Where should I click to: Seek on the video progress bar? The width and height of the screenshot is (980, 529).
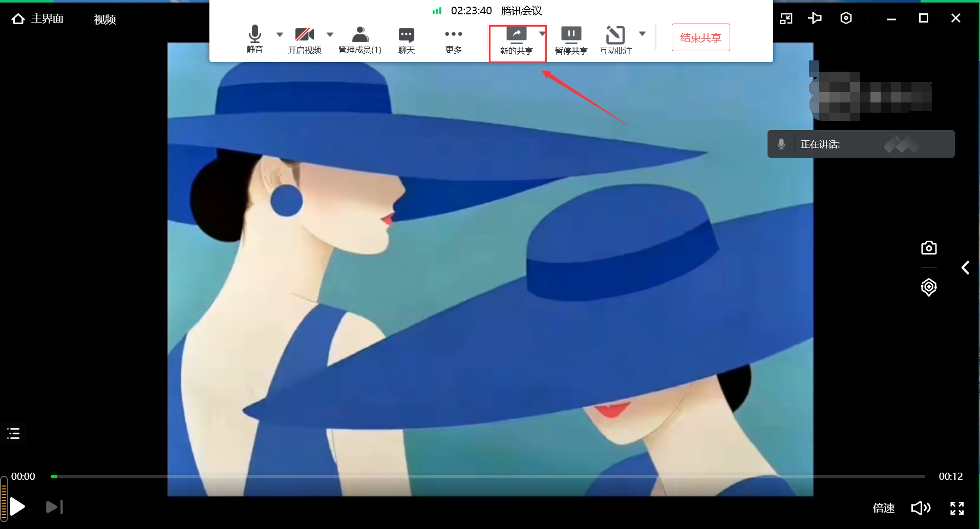487,477
